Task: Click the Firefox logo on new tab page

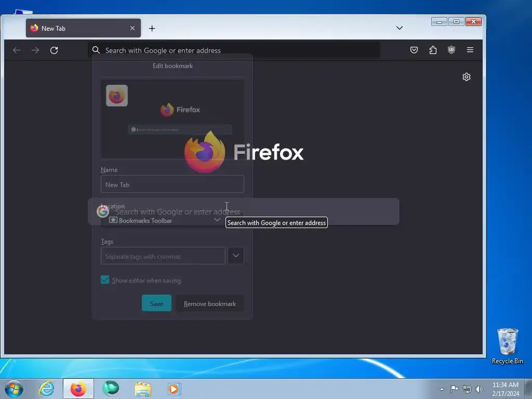Action: (244, 152)
